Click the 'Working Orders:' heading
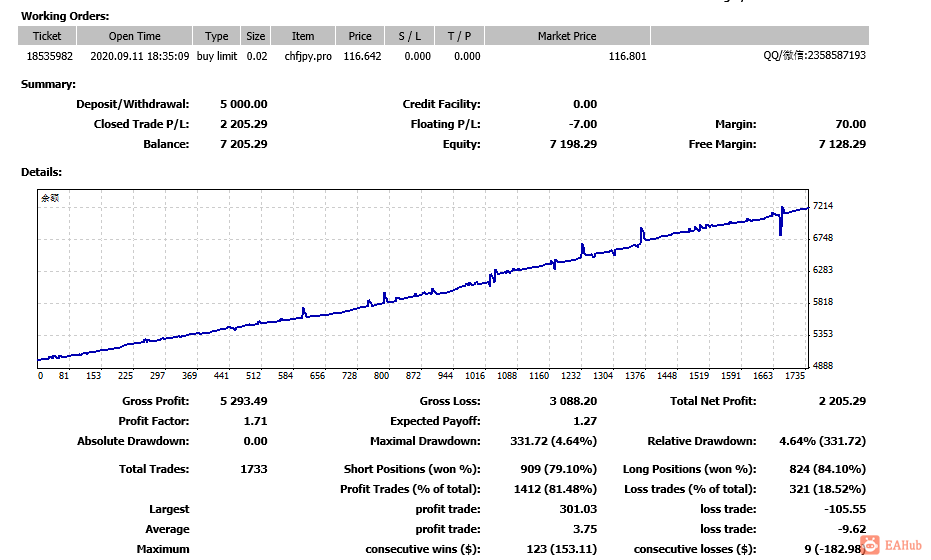 (x=65, y=16)
